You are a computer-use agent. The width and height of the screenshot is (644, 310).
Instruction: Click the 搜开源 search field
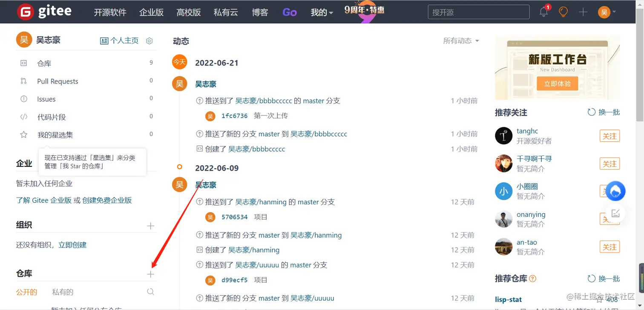click(478, 12)
